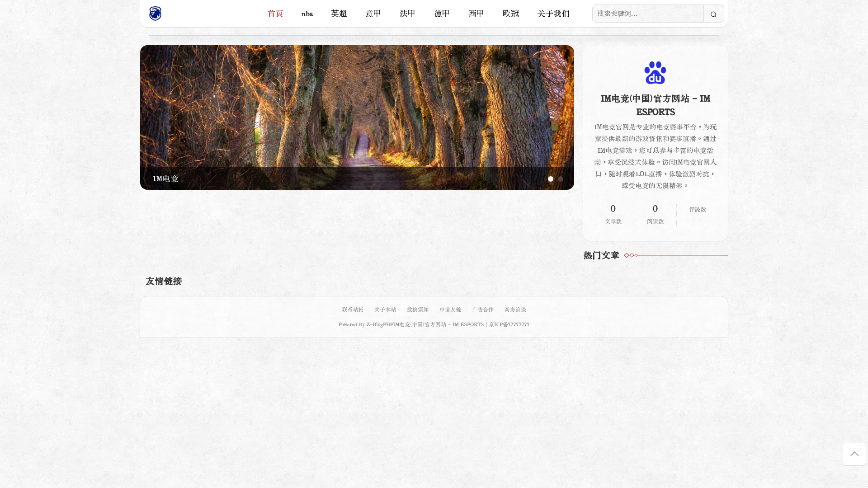The image size is (868, 488).
Task: Open the 意甲 menu item
Action: point(373,14)
